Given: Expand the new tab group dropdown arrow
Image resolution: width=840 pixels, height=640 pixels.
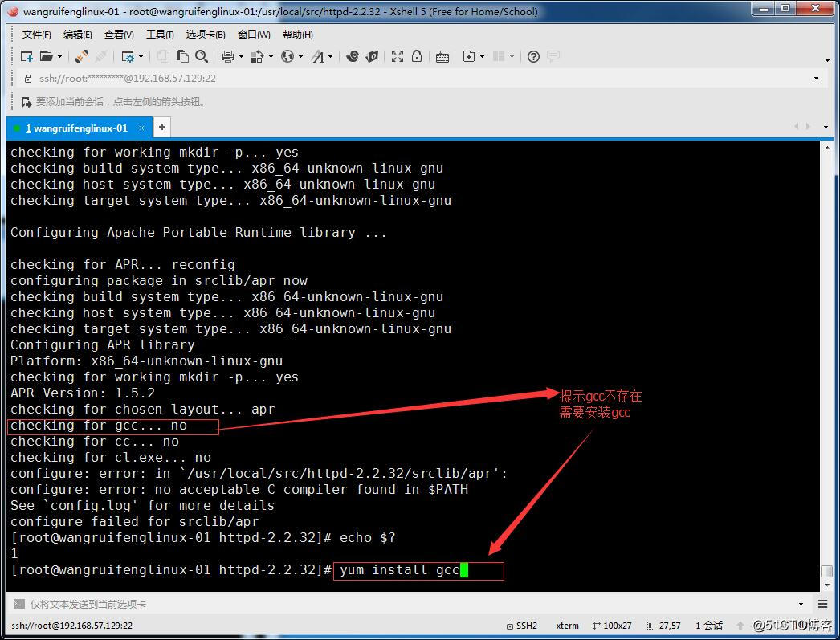Looking at the screenshot, I should tap(482, 57).
